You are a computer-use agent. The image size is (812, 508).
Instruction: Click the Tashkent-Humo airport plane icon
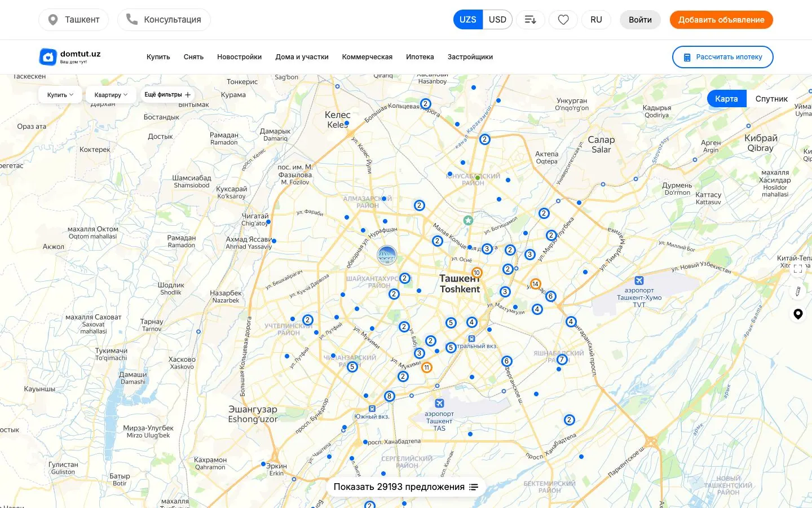coord(639,281)
